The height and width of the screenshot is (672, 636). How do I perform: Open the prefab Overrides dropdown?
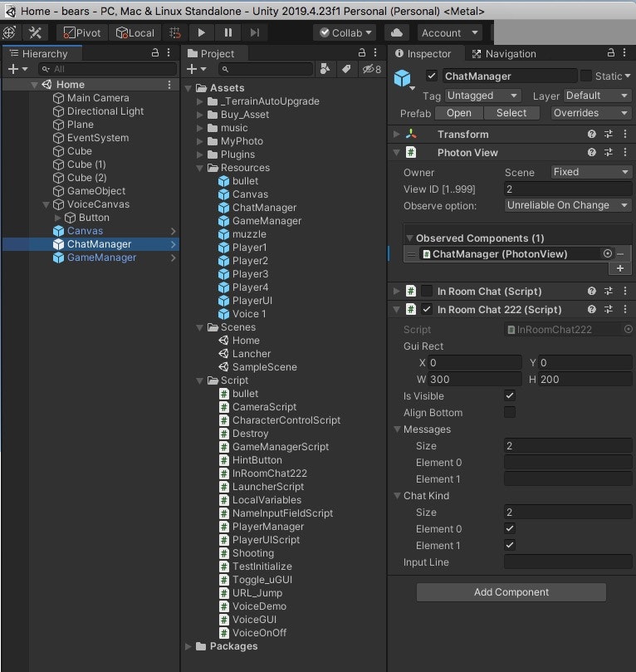(x=590, y=113)
